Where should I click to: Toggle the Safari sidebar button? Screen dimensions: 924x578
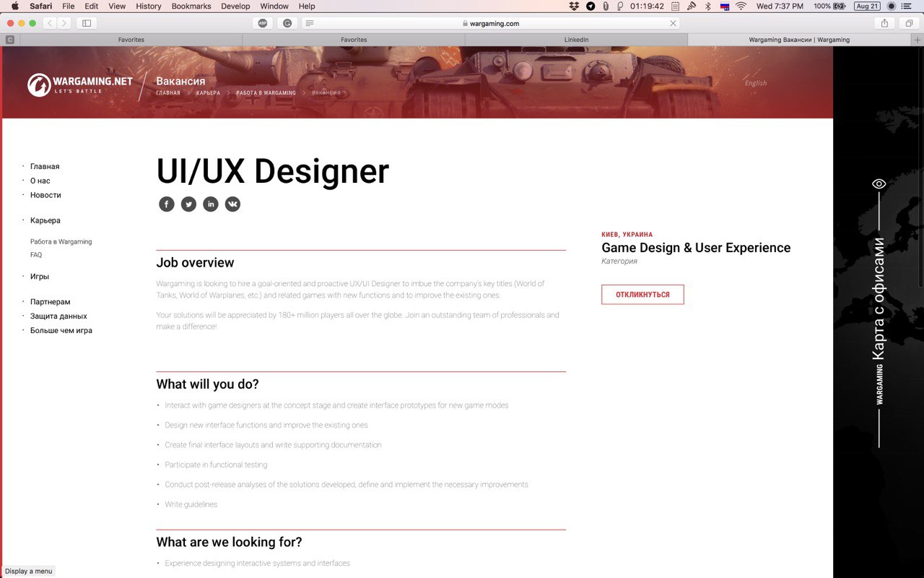click(x=87, y=23)
